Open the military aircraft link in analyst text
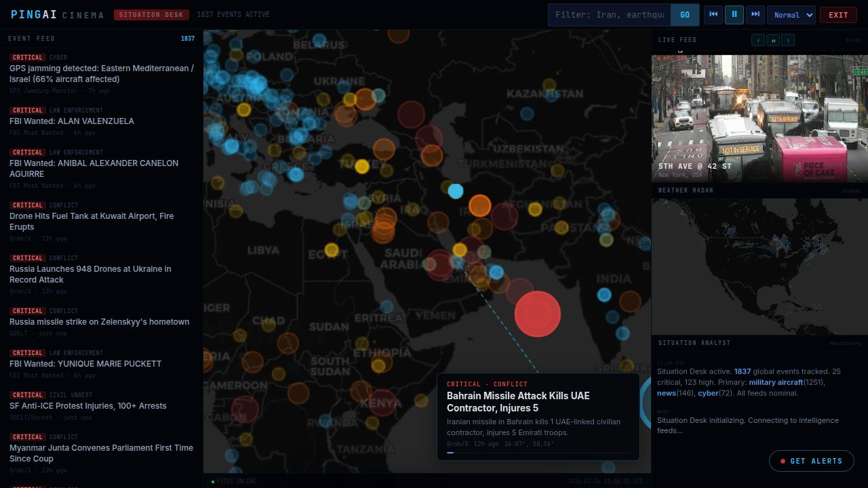 tap(776, 382)
